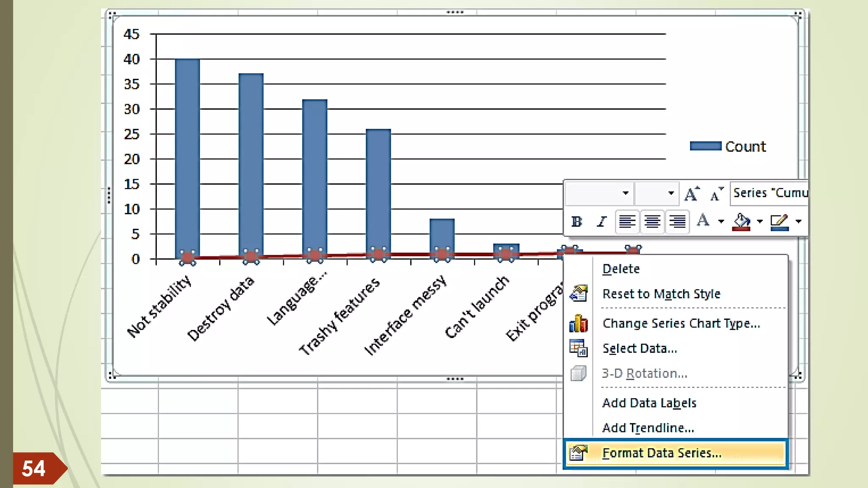Click Select Data menu icon
The width and height of the screenshot is (868, 488).
tap(578, 348)
